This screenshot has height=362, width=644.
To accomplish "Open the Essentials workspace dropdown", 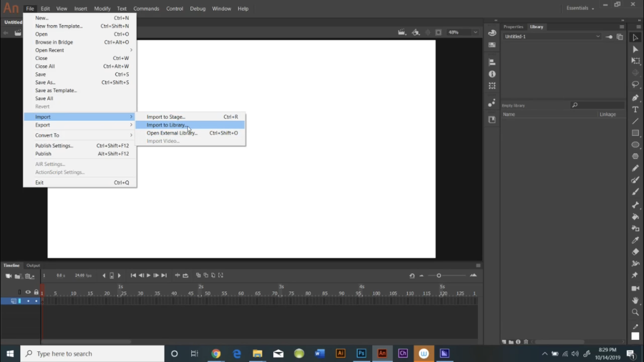I will [x=580, y=8].
